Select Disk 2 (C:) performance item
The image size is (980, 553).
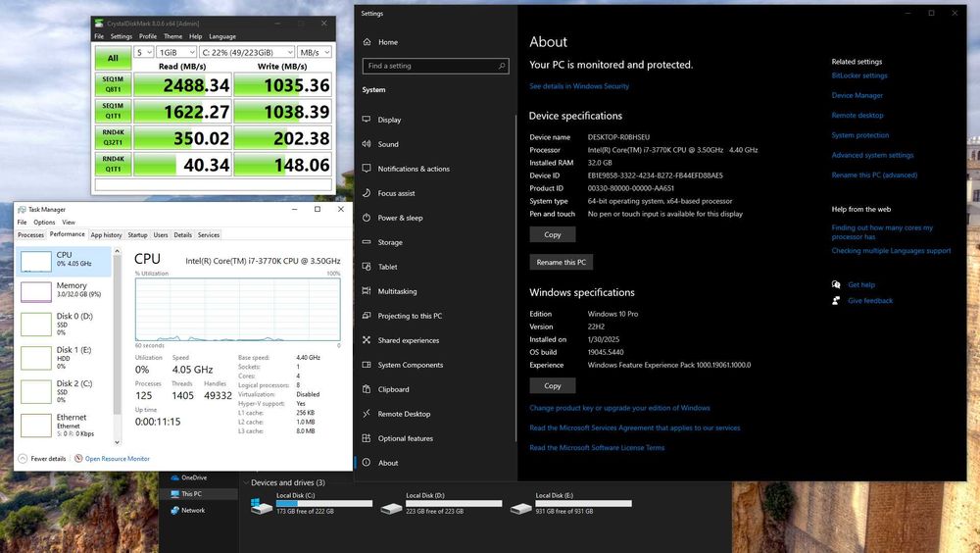click(x=65, y=391)
